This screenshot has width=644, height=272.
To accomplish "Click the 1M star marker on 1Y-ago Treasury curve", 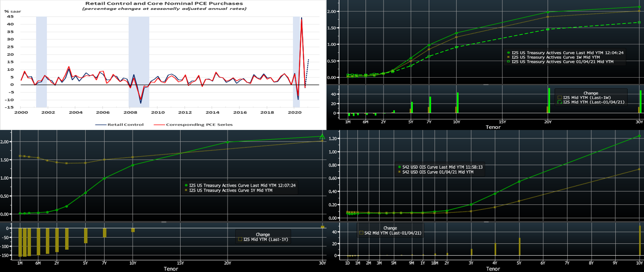I will tap(20, 156).
